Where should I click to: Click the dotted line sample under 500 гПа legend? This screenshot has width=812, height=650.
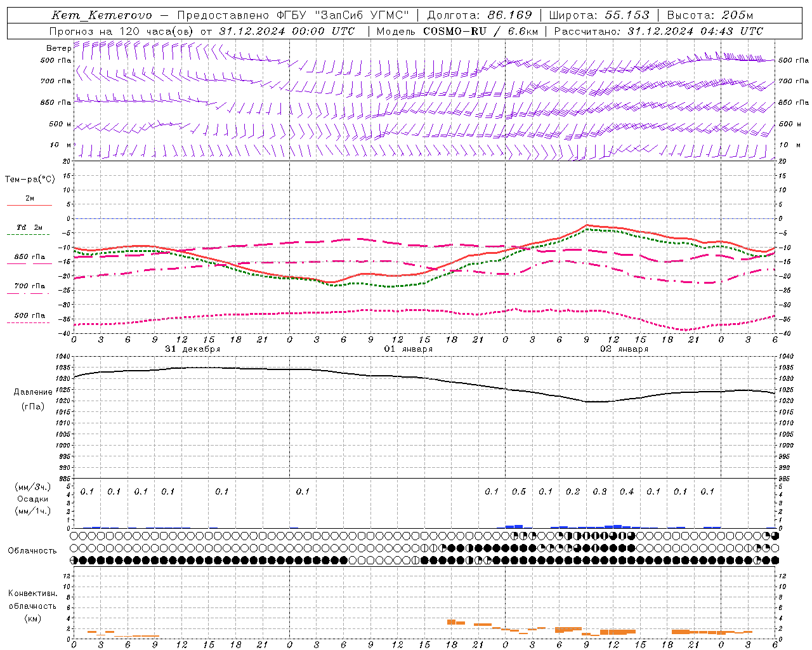point(28,322)
